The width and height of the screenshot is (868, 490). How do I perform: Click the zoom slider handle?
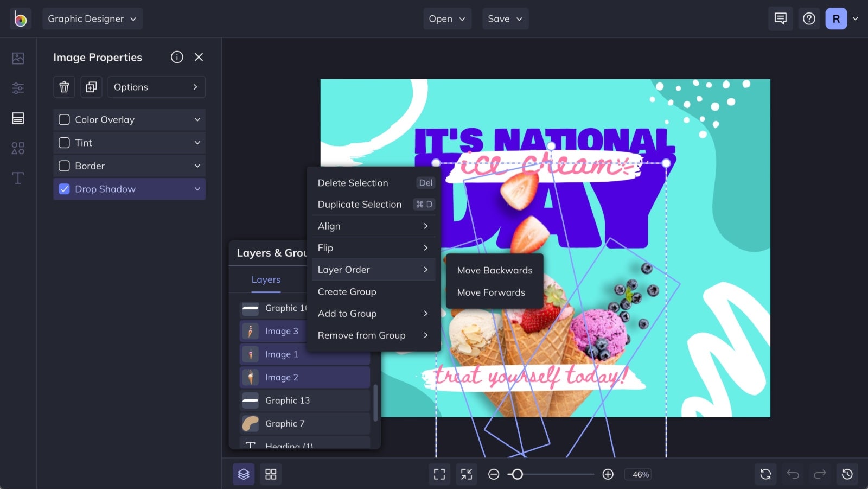[x=517, y=474]
